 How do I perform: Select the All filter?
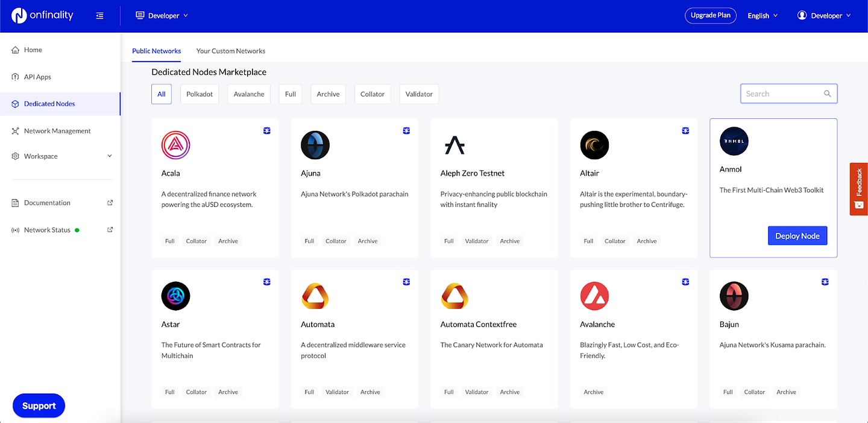pyautogui.click(x=162, y=94)
